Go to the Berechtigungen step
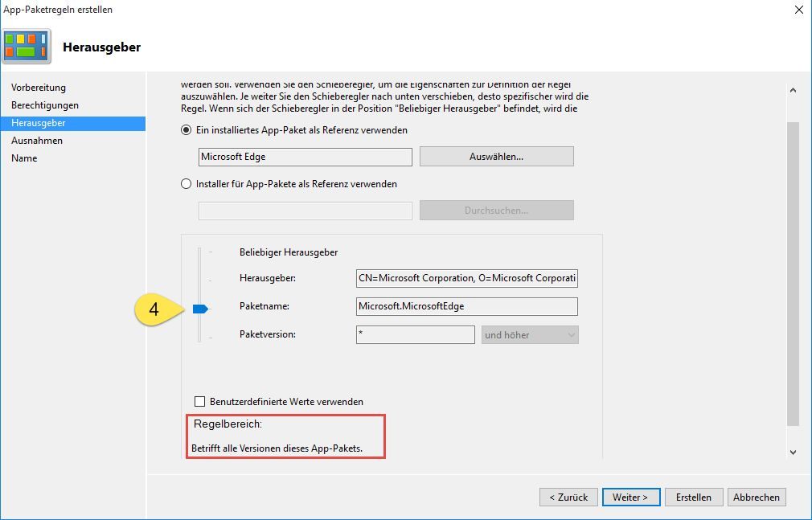 click(45, 105)
